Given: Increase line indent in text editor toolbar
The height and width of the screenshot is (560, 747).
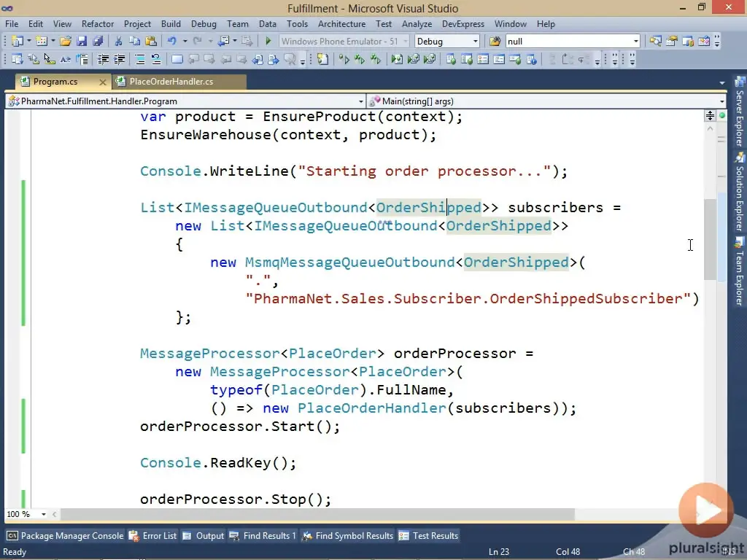Looking at the screenshot, I should (119, 60).
